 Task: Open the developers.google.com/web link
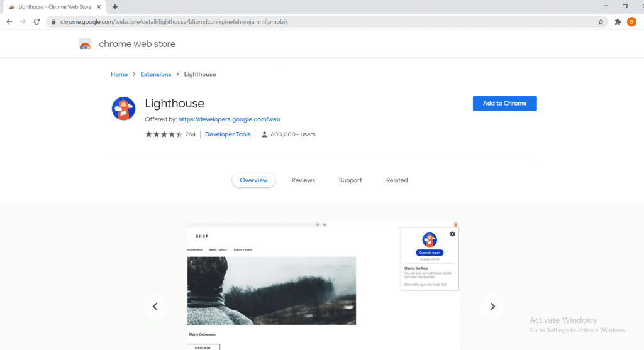229,119
